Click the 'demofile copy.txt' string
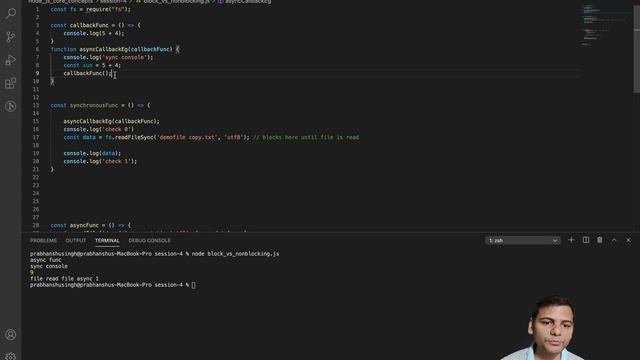This screenshot has width=640, height=360. 187,137
